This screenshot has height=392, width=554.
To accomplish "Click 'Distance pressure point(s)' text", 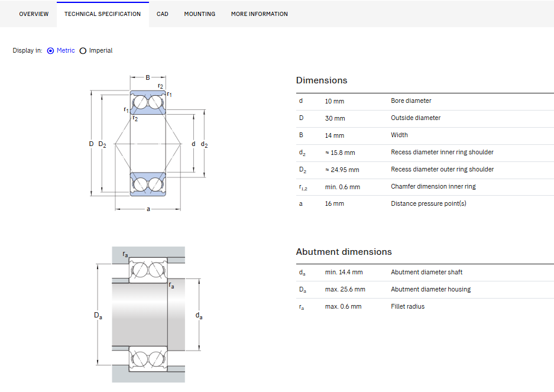I will tap(429, 203).
